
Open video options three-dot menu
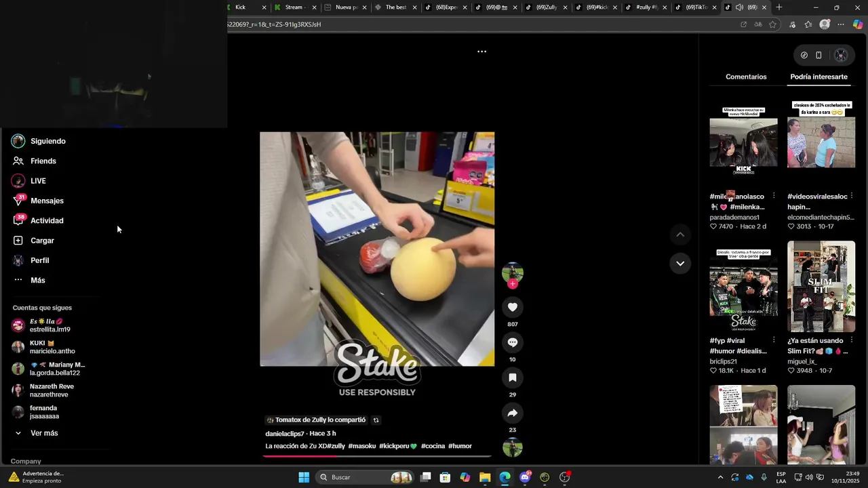(x=481, y=52)
